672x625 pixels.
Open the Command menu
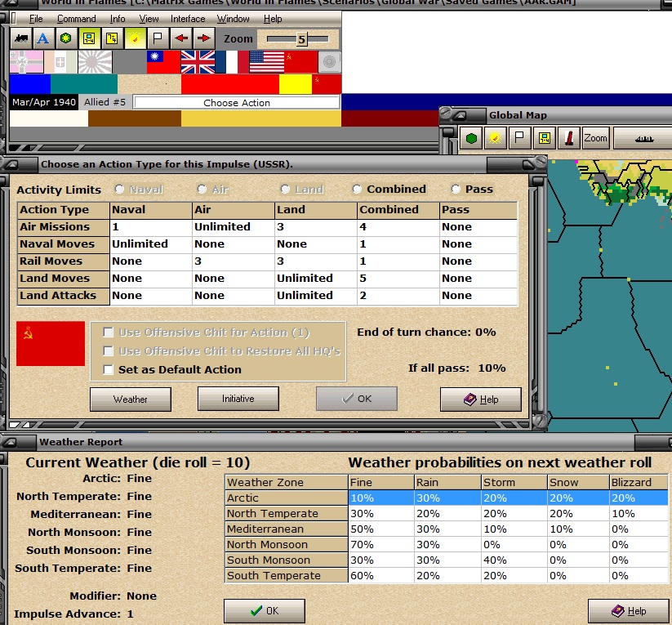(x=76, y=19)
